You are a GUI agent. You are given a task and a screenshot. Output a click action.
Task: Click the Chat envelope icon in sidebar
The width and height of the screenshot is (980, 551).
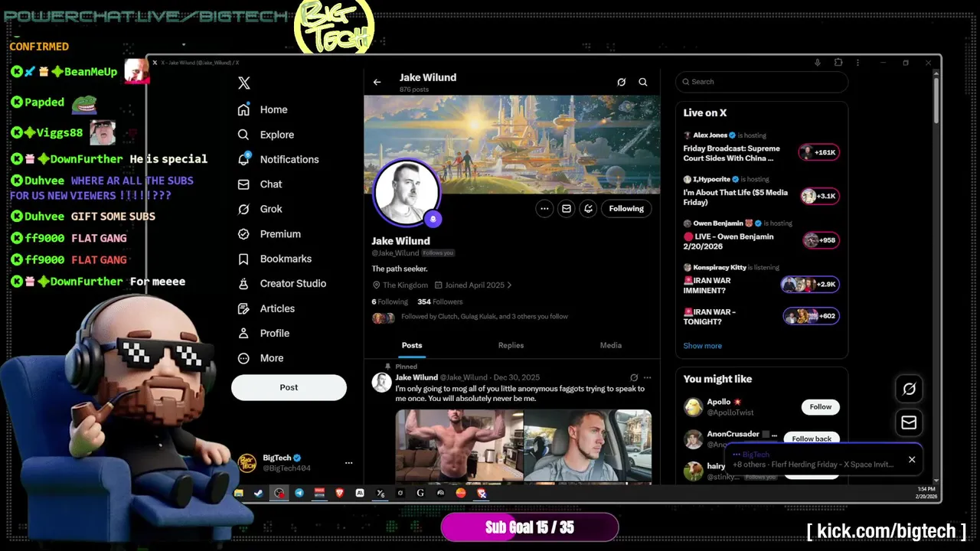pyautogui.click(x=243, y=184)
